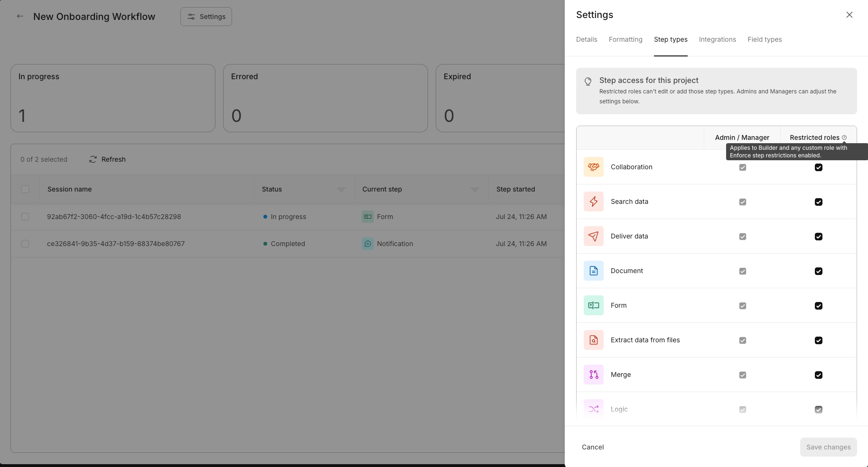Click the Extract data from files icon
Viewport: 868px width, 467px height.
594,340
